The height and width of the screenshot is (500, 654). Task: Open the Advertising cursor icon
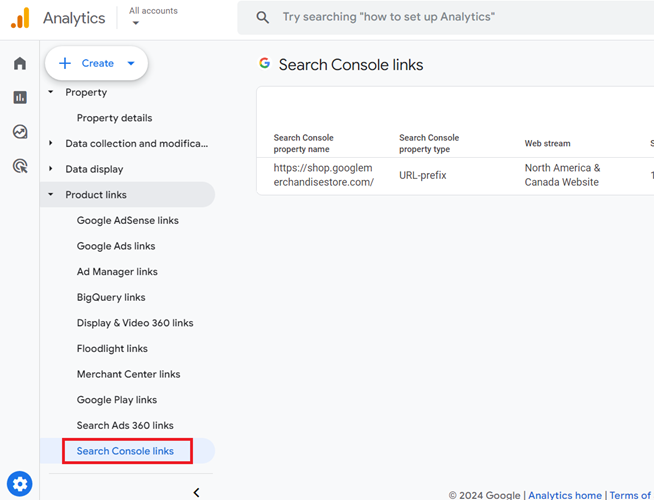(x=20, y=166)
